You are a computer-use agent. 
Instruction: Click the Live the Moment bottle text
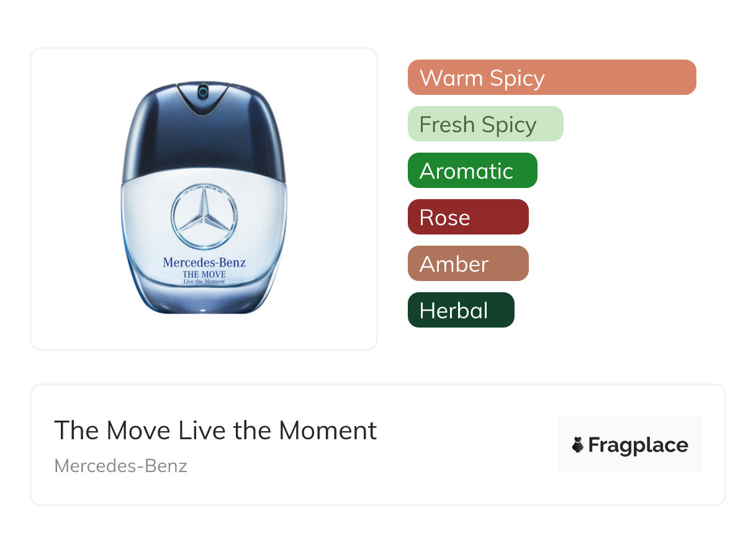[204, 282]
